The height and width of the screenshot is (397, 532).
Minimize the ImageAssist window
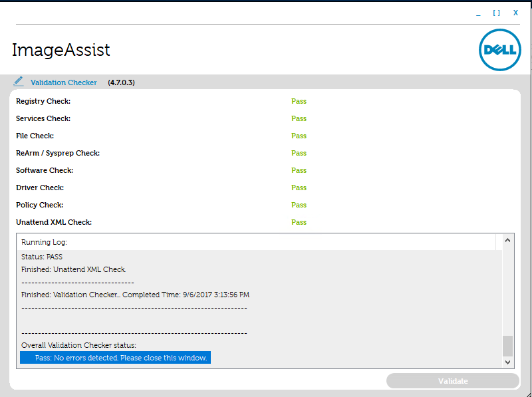478,13
